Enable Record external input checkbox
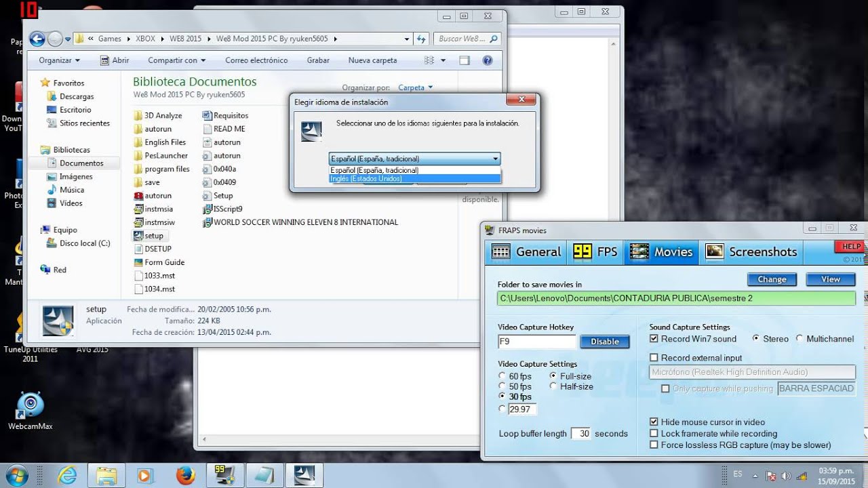 [x=654, y=358]
